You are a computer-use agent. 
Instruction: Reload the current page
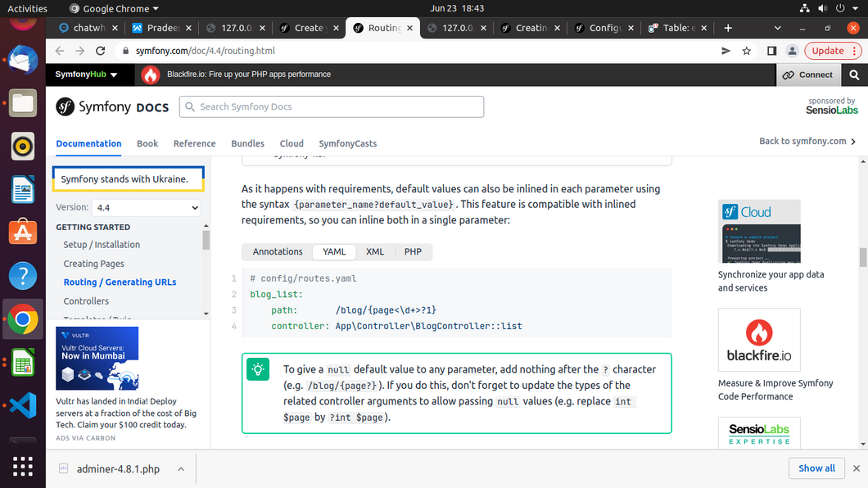pyautogui.click(x=100, y=51)
